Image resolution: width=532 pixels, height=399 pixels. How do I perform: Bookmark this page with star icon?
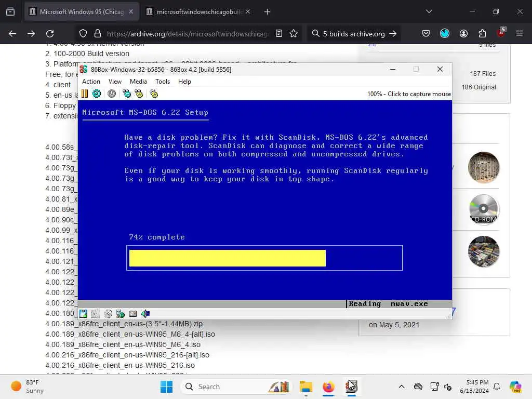(294, 33)
